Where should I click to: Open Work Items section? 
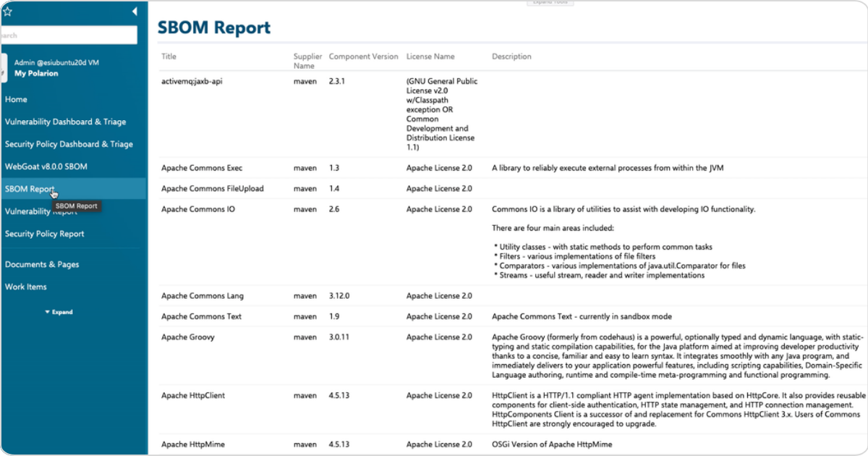click(25, 287)
